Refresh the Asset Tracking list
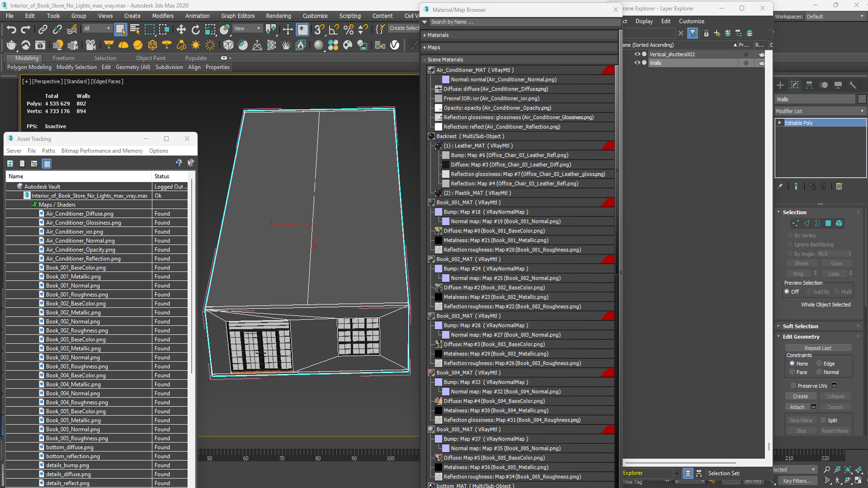The height and width of the screenshot is (488, 868). tap(10, 163)
